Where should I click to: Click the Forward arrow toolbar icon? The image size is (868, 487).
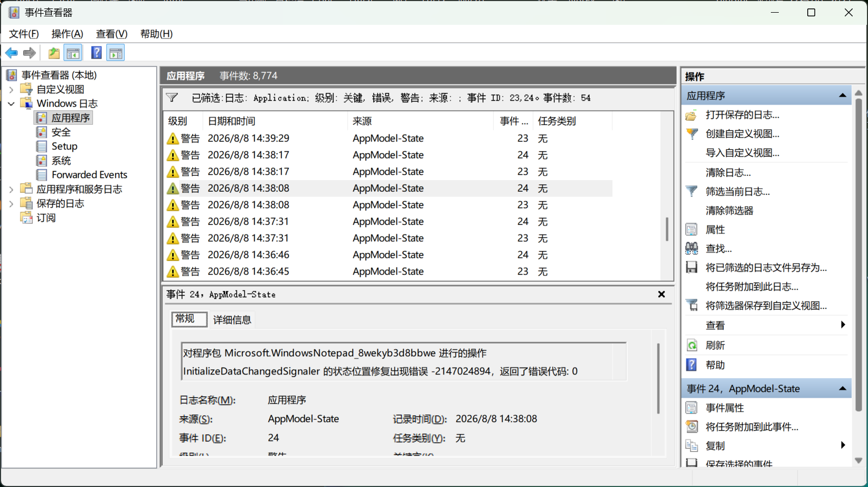(x=30, y=53)
